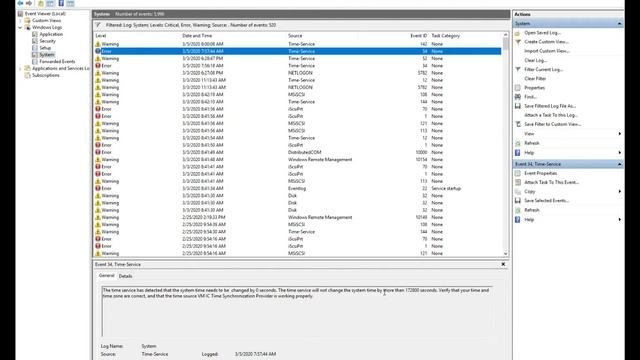
Task: Click the Filter Current Log funnel icon
Action: point(518,69)
